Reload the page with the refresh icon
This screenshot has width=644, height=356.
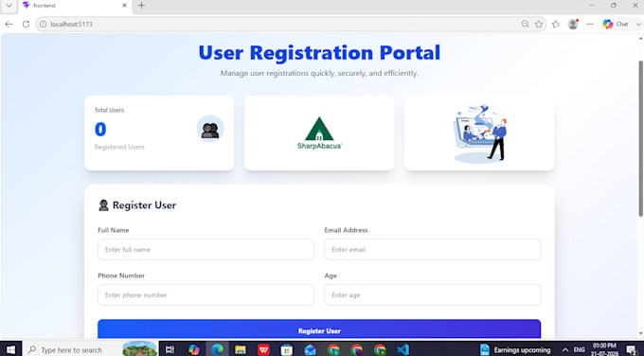(26, 25)
